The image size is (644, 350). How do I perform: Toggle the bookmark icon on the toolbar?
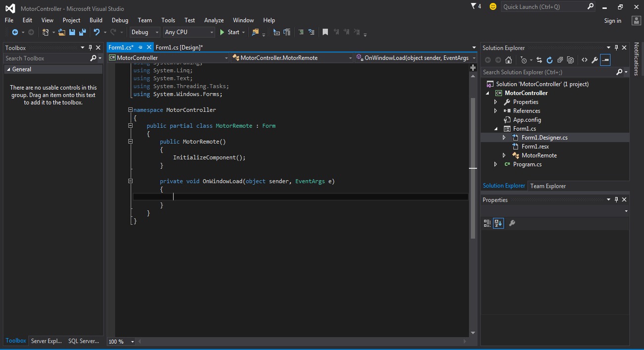(325, 32)
